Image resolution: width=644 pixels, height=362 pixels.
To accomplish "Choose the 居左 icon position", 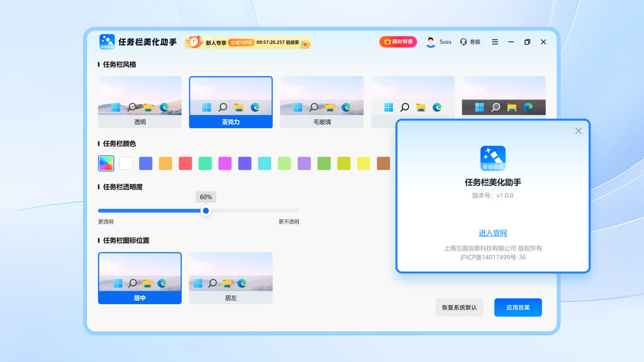I will (x=230, y=278).
